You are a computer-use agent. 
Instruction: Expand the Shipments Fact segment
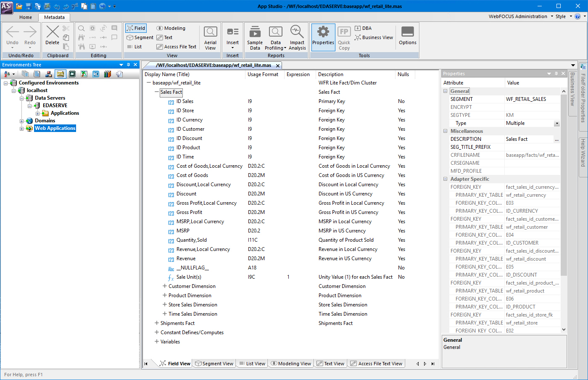pyautogui.click(x=157, y=323)
